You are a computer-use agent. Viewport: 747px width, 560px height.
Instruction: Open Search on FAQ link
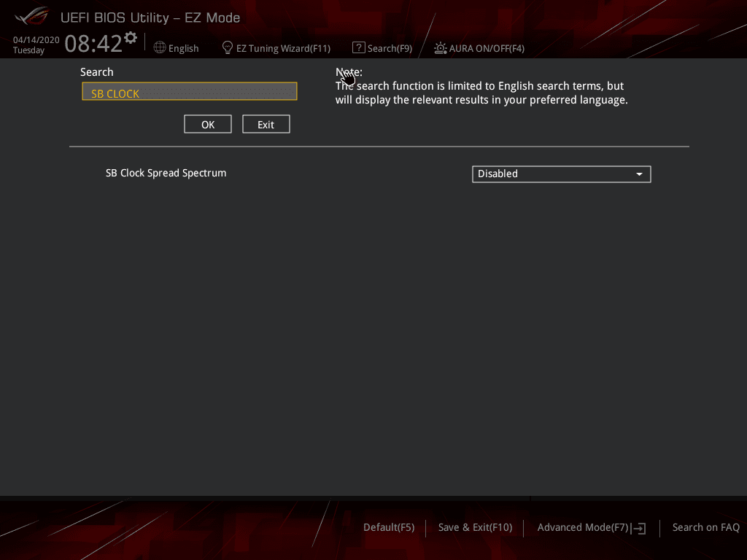(x=705, y=527)
